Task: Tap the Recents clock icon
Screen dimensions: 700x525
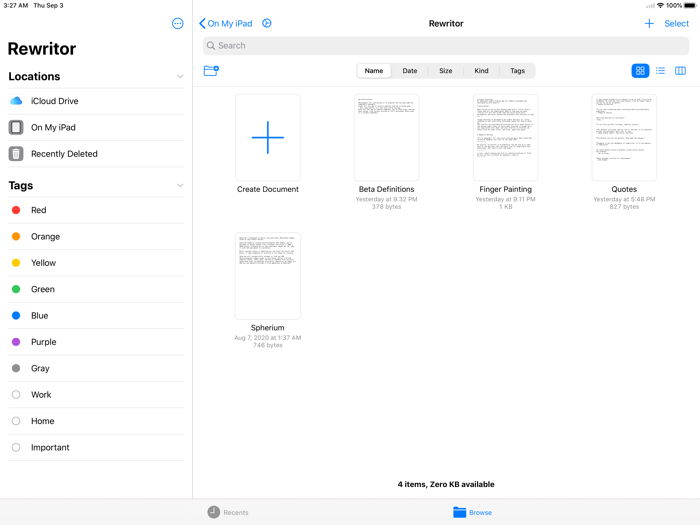Action: click(214, 512)
